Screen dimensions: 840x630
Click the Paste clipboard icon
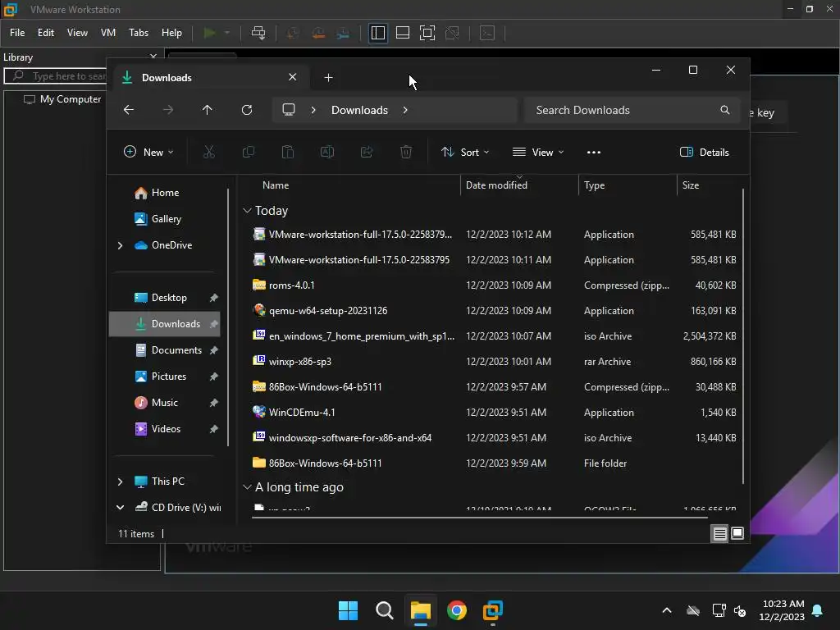pos(288,152)
